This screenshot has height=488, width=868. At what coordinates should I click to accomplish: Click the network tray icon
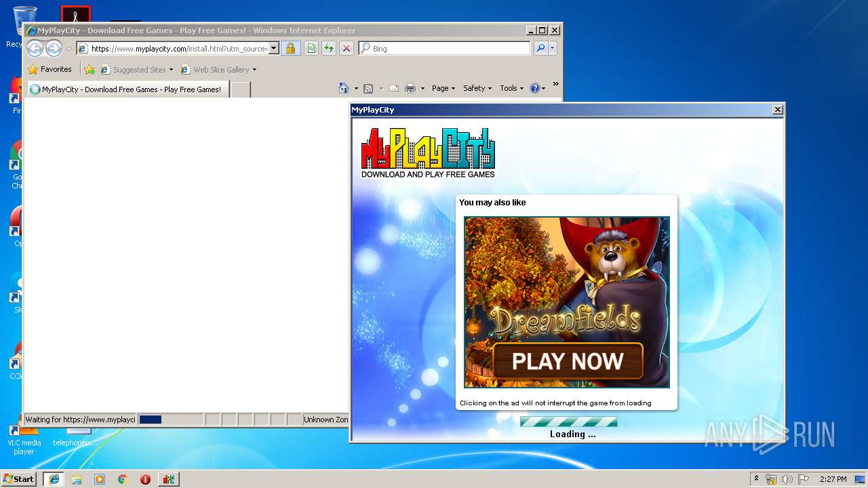[771, 479]
